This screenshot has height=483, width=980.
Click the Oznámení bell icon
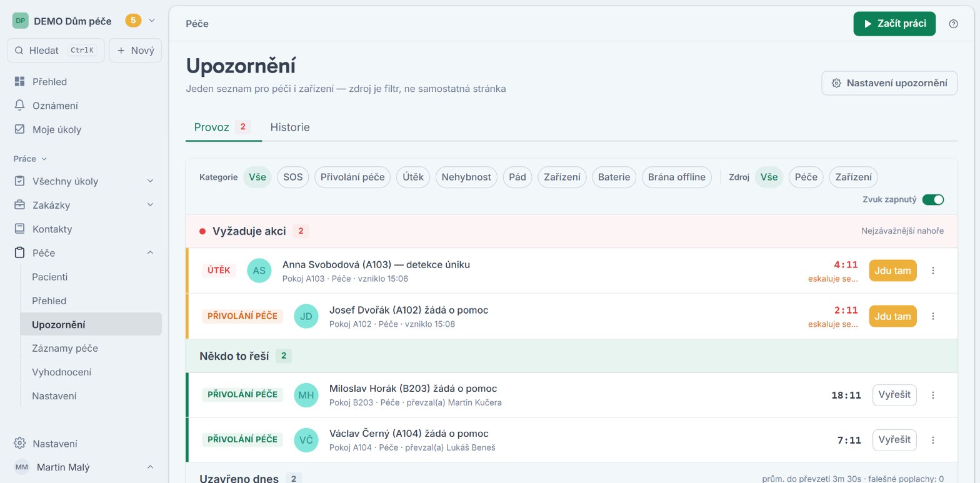click(x=19, y=106)
